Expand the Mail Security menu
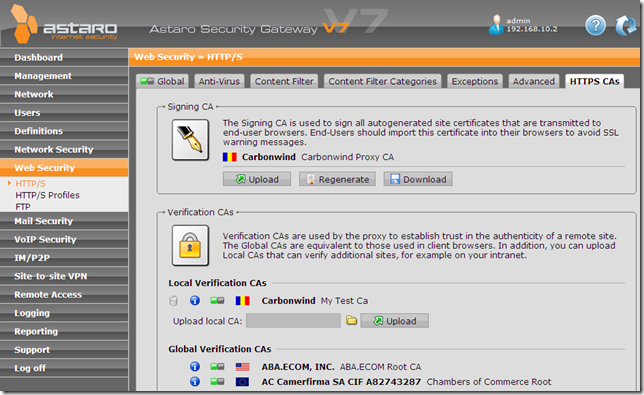Screen dimensions: 644x395 pyautogui.click(x=64, y=221)
